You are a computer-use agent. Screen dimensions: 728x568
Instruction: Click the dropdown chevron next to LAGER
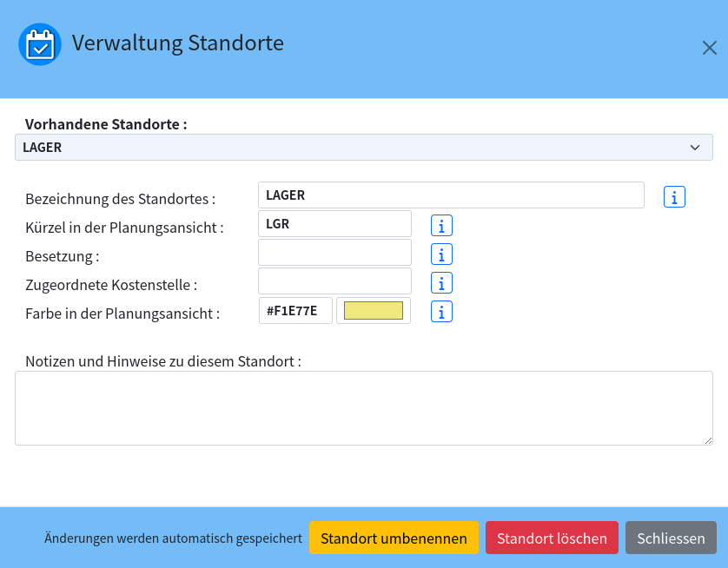coord(695,148)
